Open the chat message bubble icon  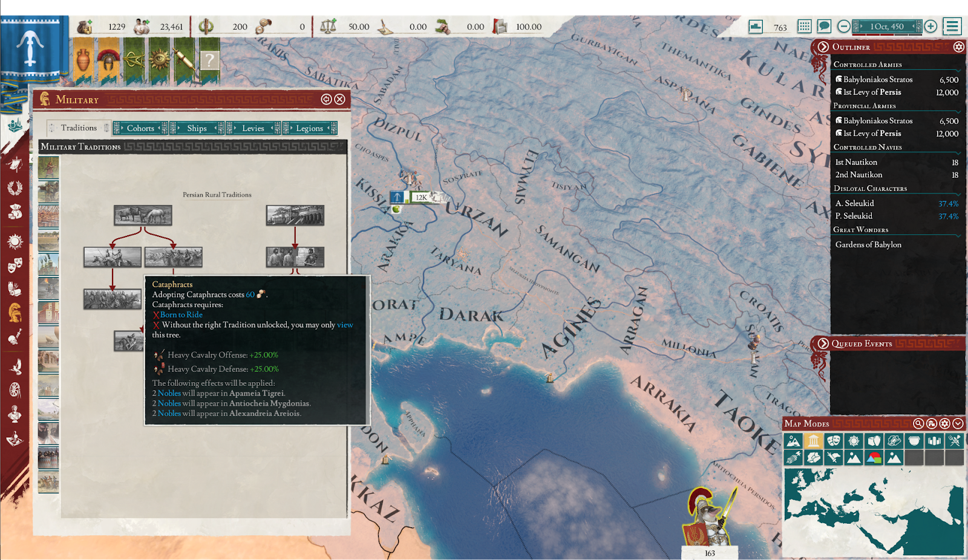coord(824,27)
